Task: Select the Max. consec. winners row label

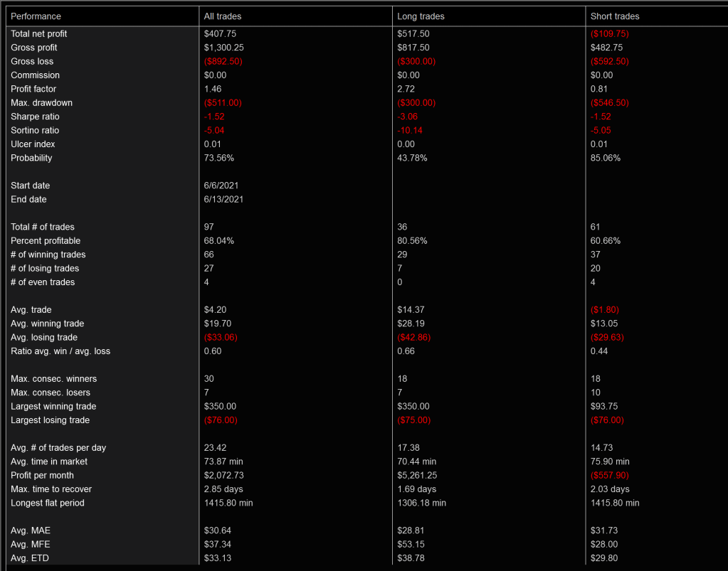Action: [x=53, y=379]
